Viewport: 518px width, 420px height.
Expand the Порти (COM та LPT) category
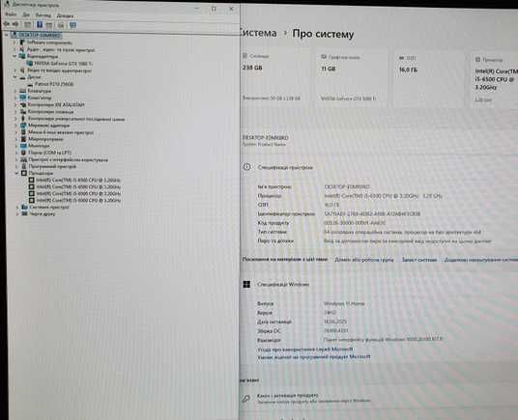tap(16, 153)
